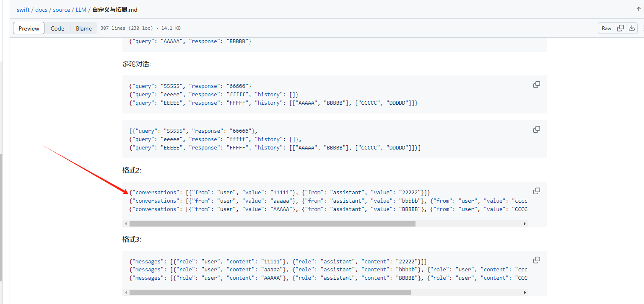Copy the messages format code block
644x304 pixels.
tap(536, 260)
